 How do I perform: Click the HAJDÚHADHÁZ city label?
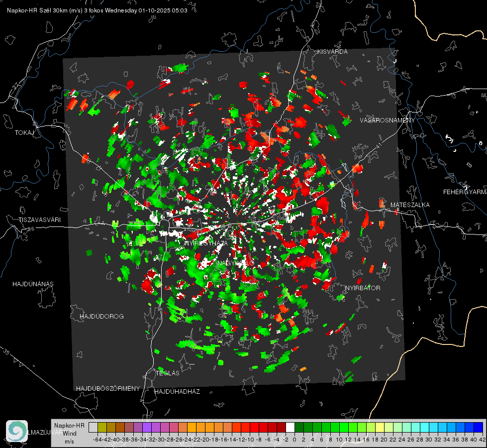click(177, 391)
